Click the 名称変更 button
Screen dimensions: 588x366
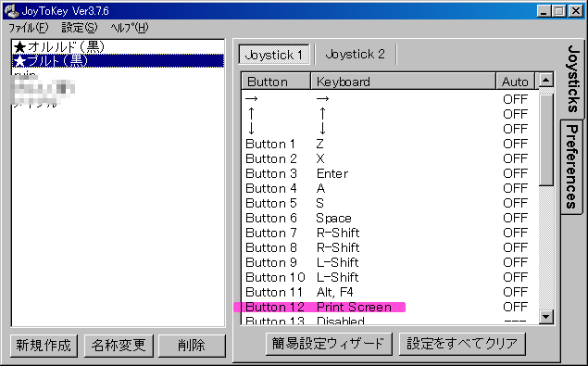119,346
